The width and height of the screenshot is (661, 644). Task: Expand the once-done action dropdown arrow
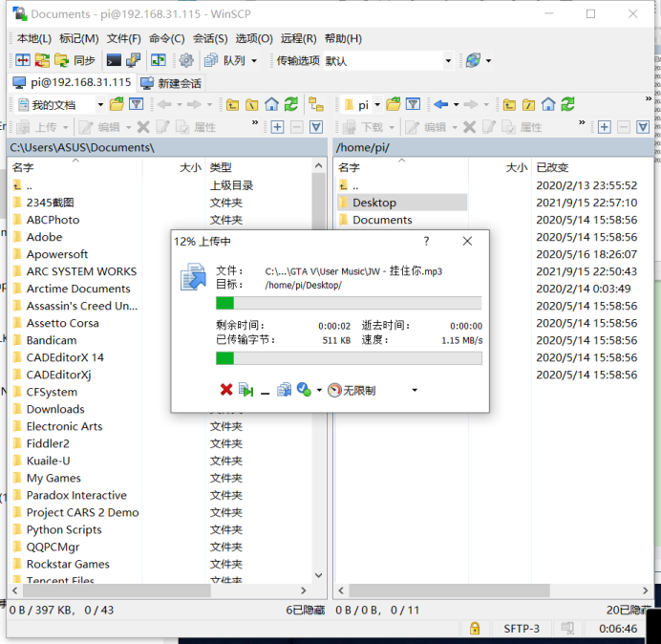pos(319,390)
